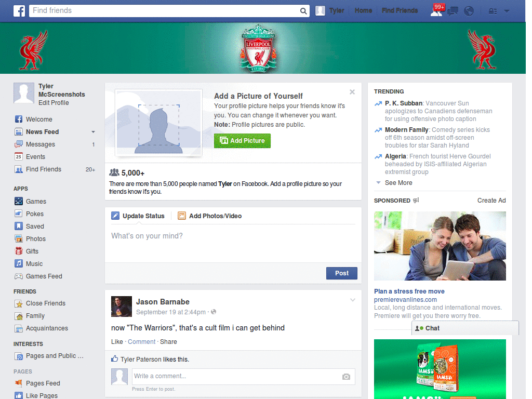
Task: Expand See More under Trending
Action: (x=398, y=183)
